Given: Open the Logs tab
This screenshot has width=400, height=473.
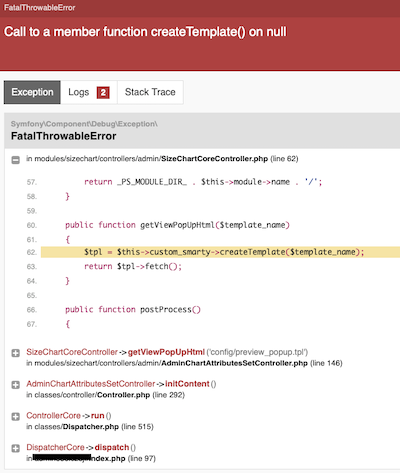Looking at the screenshot, I should [89, 92].
